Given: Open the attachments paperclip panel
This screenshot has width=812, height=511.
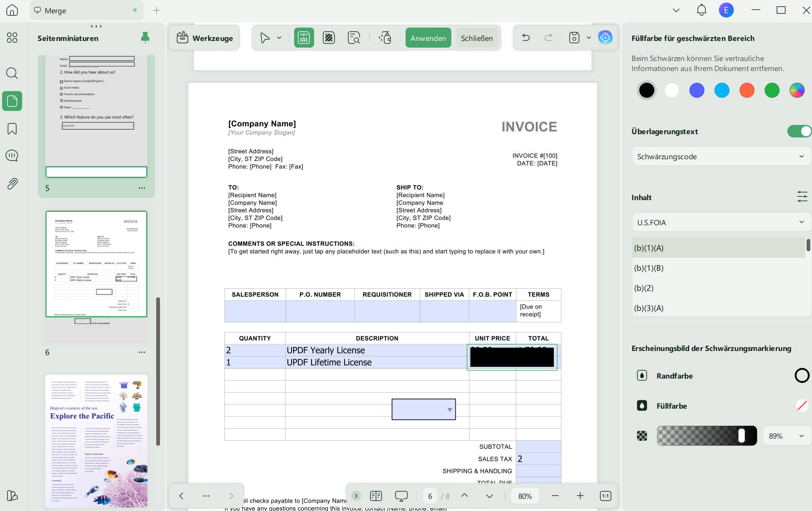Looking at the screenshot, I should 12,183.
